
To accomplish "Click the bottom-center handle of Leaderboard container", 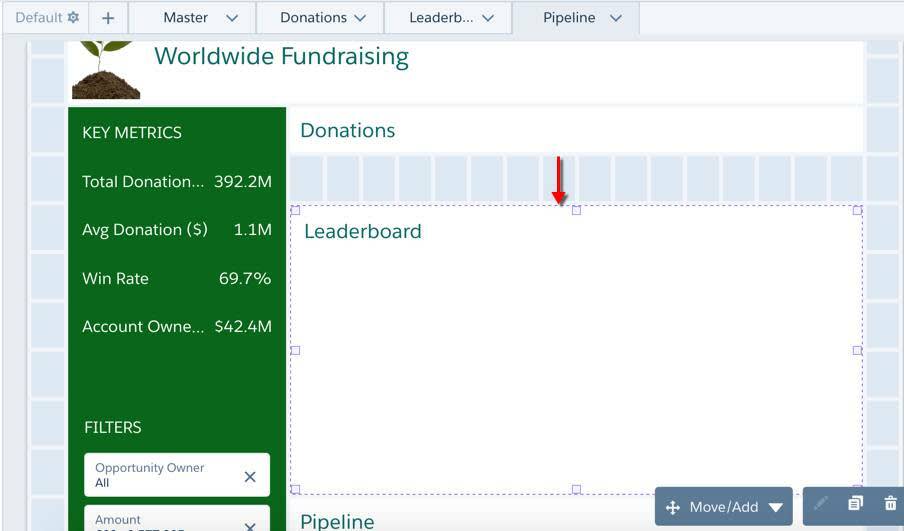I will 576,489.
